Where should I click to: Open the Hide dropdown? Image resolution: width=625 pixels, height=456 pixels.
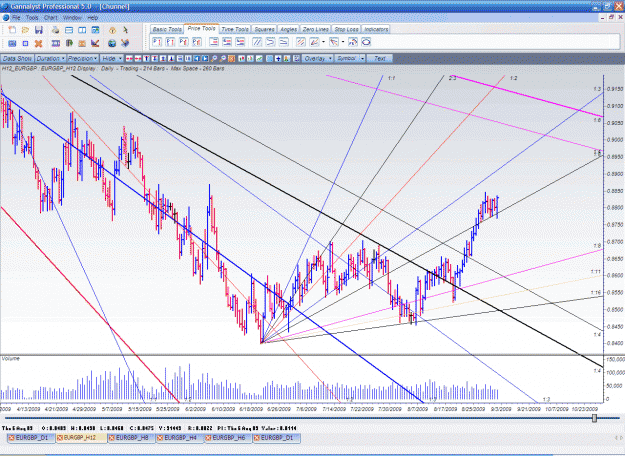(112, 59)
